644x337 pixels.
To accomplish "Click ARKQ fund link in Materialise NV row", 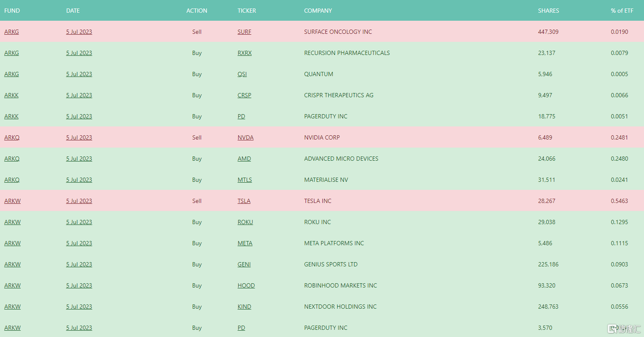I will [x=12, y=180].
